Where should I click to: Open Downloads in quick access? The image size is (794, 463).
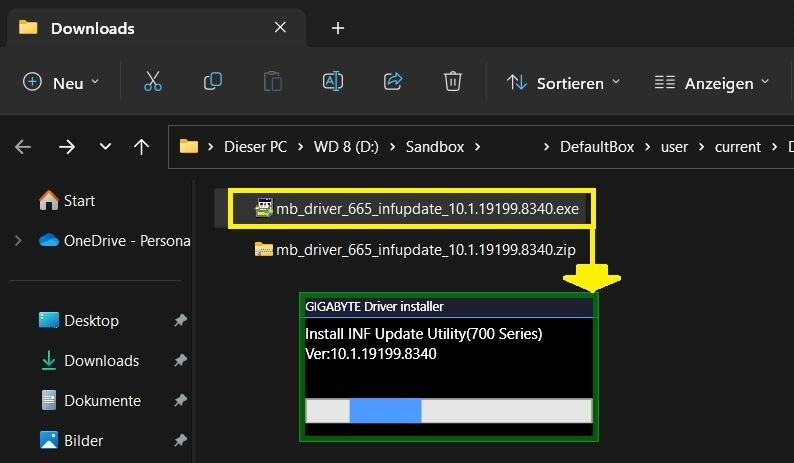coord(89,361)
